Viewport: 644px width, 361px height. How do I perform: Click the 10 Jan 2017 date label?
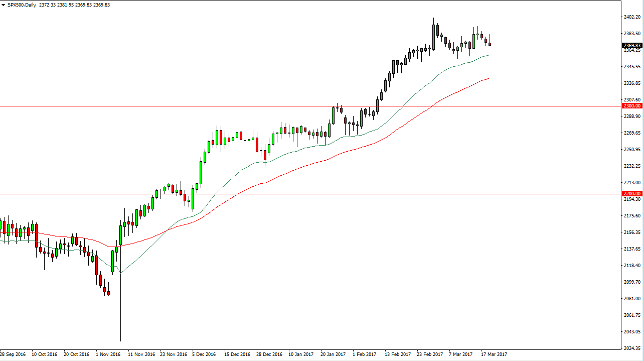pos(299,354)
